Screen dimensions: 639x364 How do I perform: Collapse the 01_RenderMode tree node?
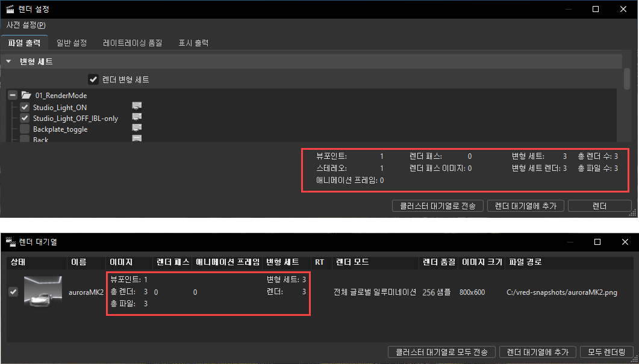(x=12, y=95)
